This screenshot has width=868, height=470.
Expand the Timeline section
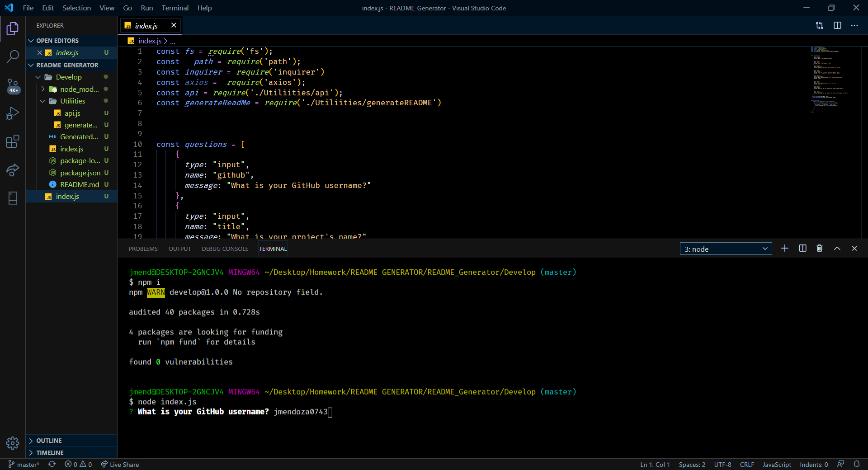72,453
